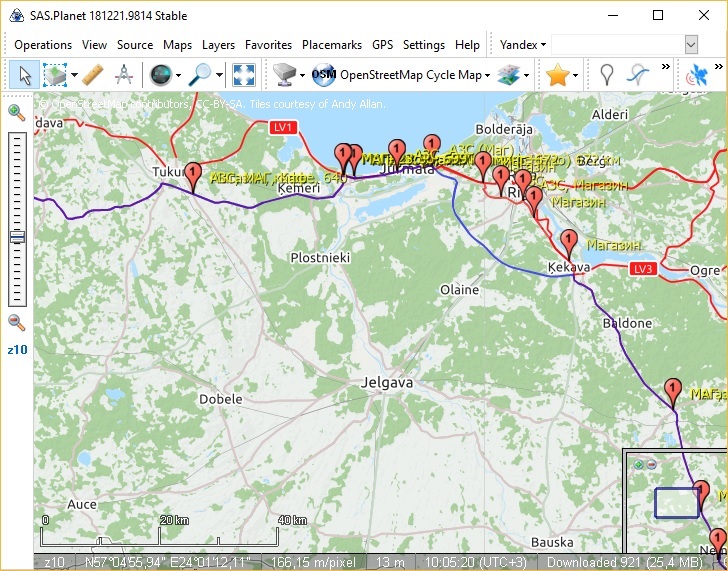This screenshot has height=571, width=728.
Task: Click the minimap zoom out button
Action: [x=651, y=465]
